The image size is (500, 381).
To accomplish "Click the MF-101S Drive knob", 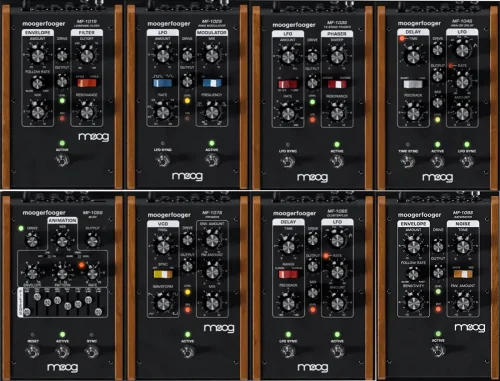I will pyautogui.click(x=62, y=55).
